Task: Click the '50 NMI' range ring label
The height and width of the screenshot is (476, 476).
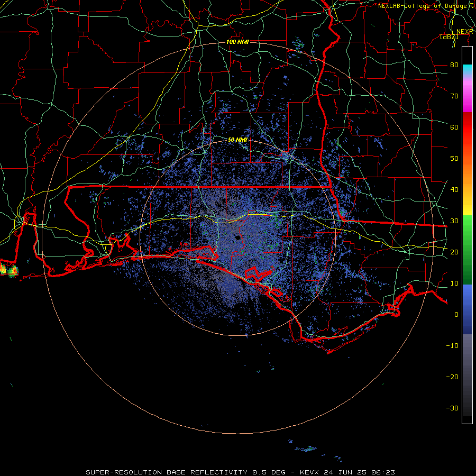Action: [x=237, y=140]
